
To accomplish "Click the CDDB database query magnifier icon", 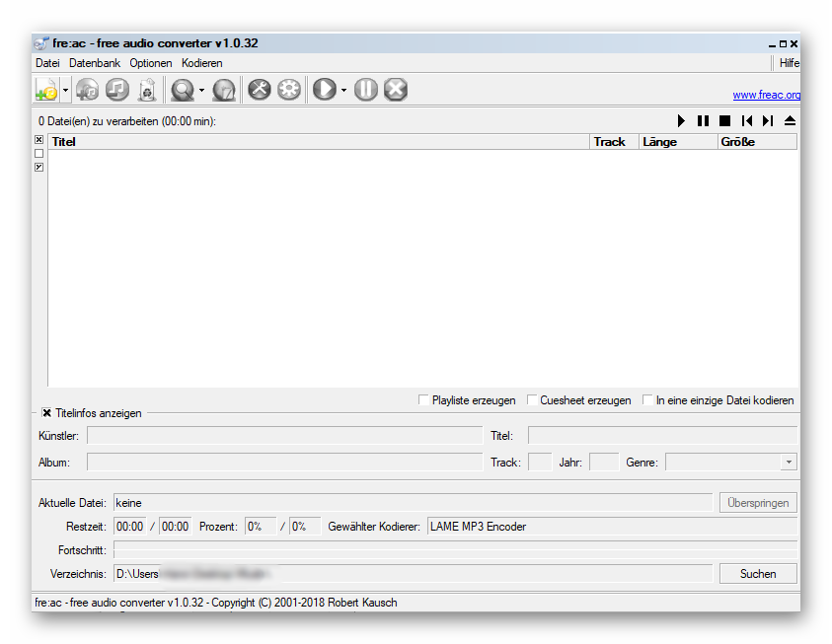I will [x=182, y=90].
